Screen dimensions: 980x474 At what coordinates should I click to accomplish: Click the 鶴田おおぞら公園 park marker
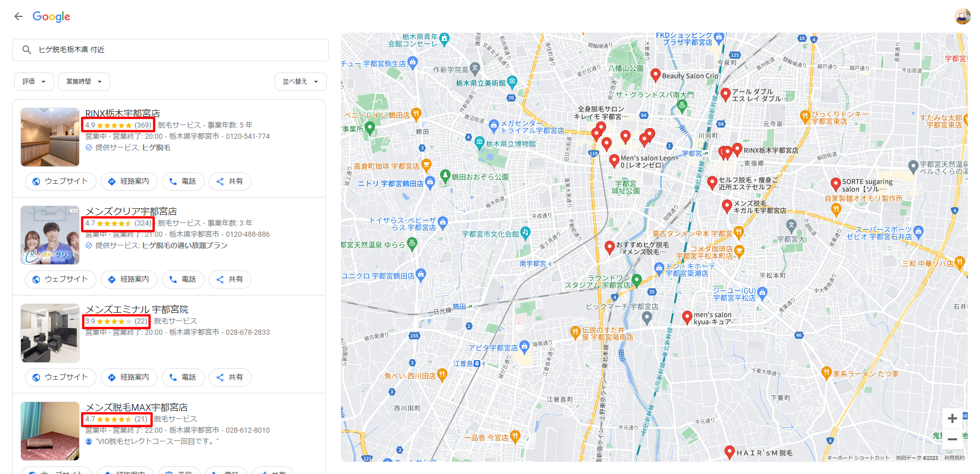pyautogui.click(x=445, y=176)
